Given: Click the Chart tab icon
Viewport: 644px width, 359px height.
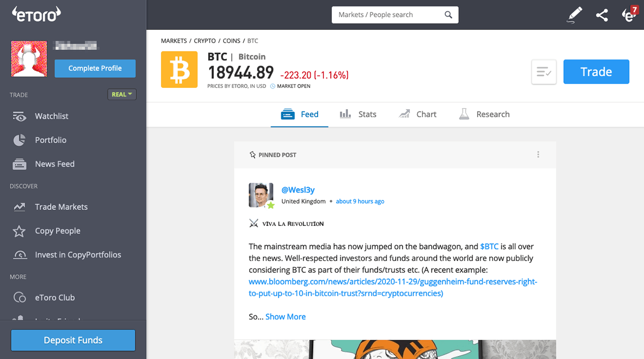Looking at the screenshot, I should tap(404, 114).
